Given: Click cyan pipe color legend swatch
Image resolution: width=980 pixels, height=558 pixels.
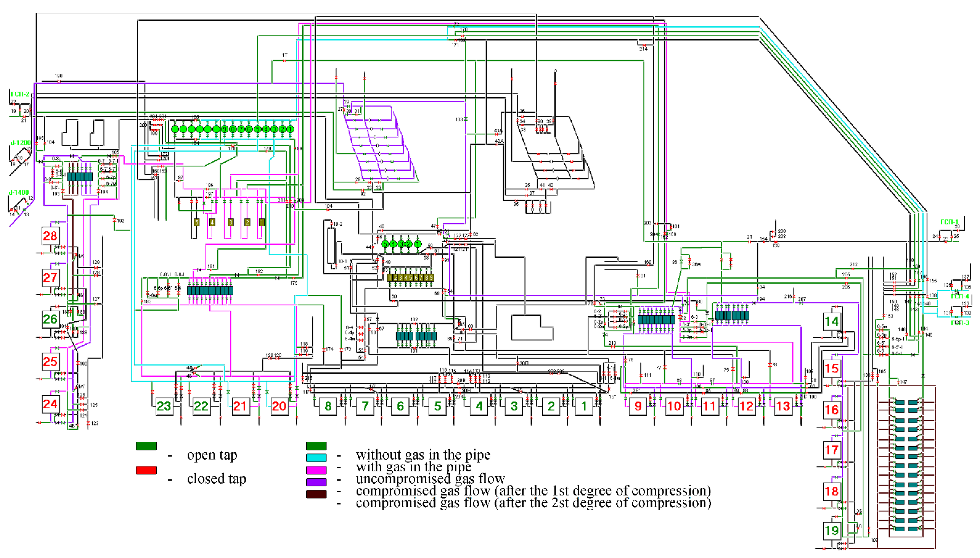Looking at the screenshot, I should (x=316, y=458).
